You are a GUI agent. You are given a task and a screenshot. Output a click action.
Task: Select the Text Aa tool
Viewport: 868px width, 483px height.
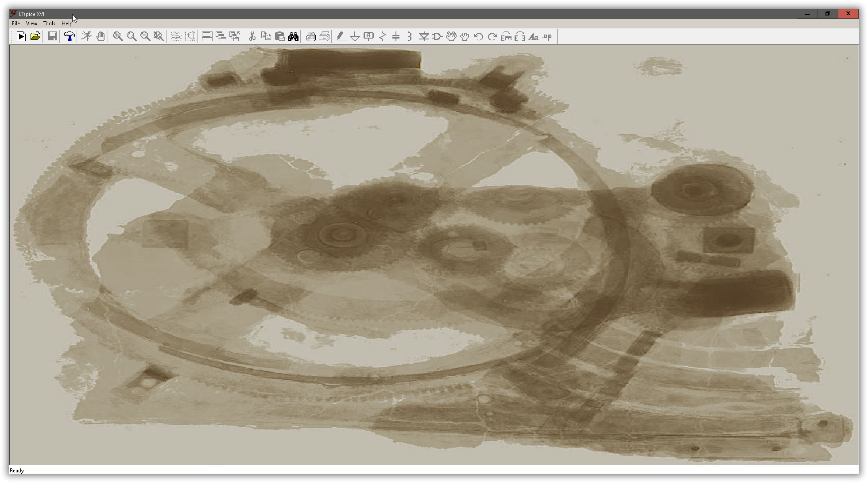[x=534, y=36]
